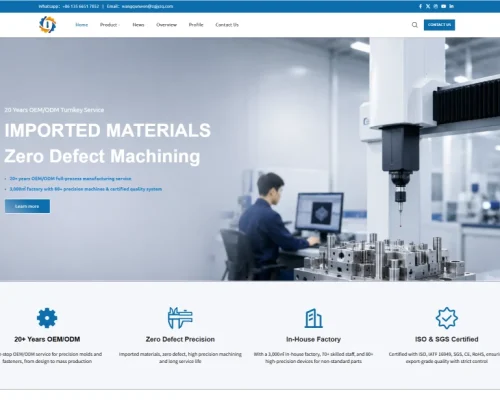Click the blue CONTACT US button

439,25
